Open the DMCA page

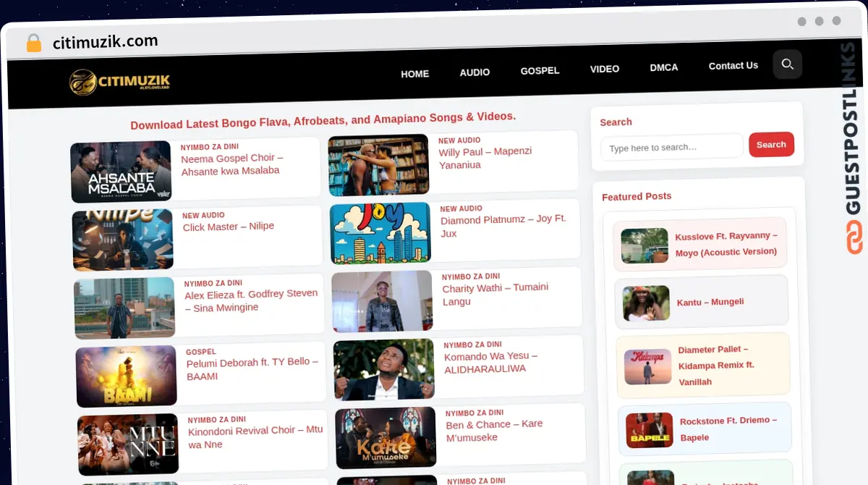pos(663,67)
